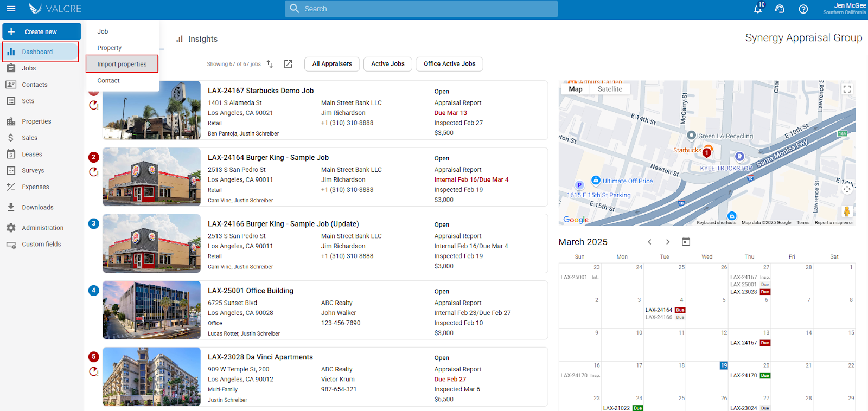Open the hamburger navigation menu
The image size is (868, 411).
pos(11,9)
